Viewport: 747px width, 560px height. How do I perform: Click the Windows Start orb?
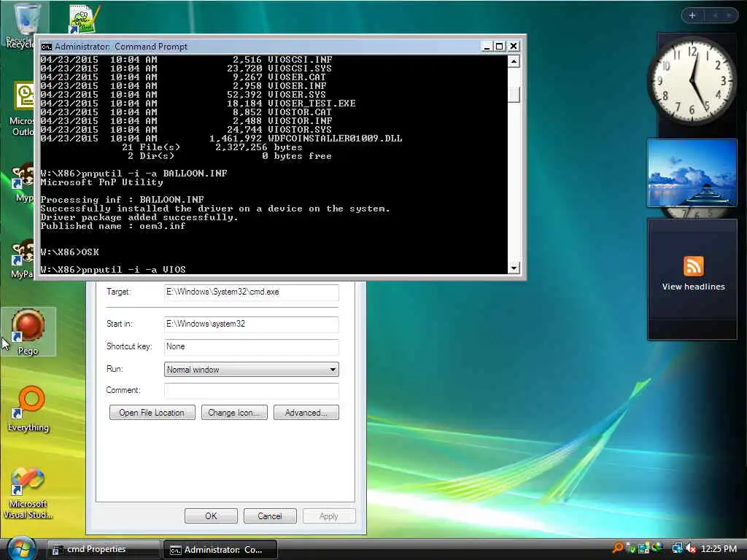point(22,548)
